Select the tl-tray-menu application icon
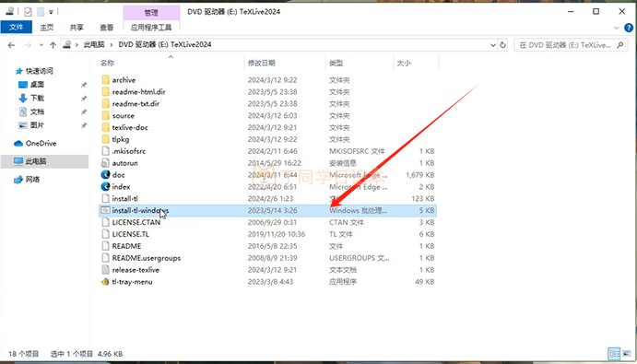 point(106,282)
